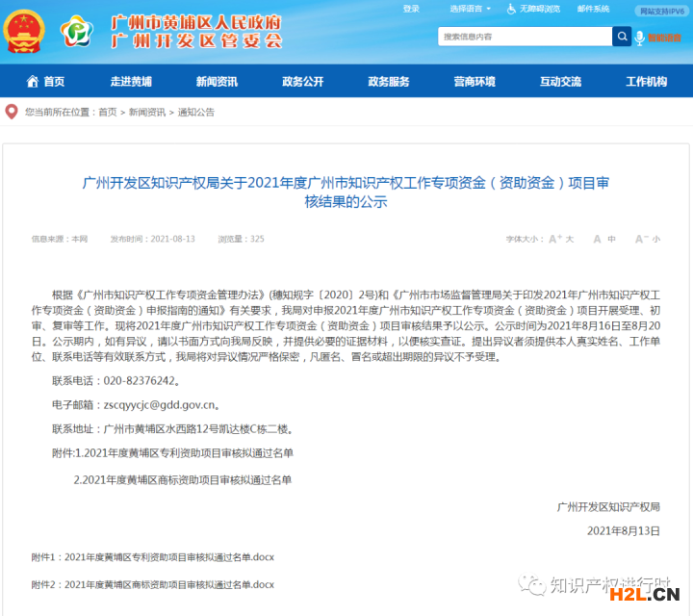The image size is (693, 616).
Task: Focus the 搜索信息内容 search field
Action: coord(525,37)
